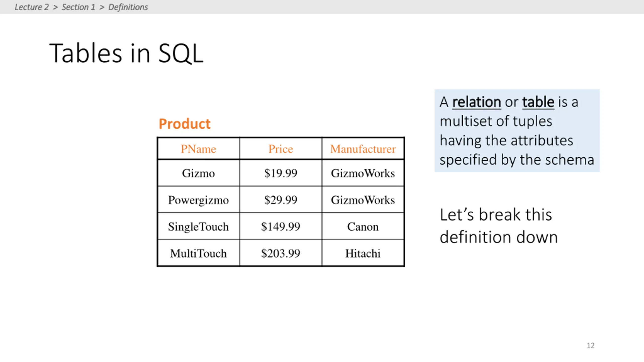Select the orange Product table label
Screen dimensions: 644x362
coord(184,124)
